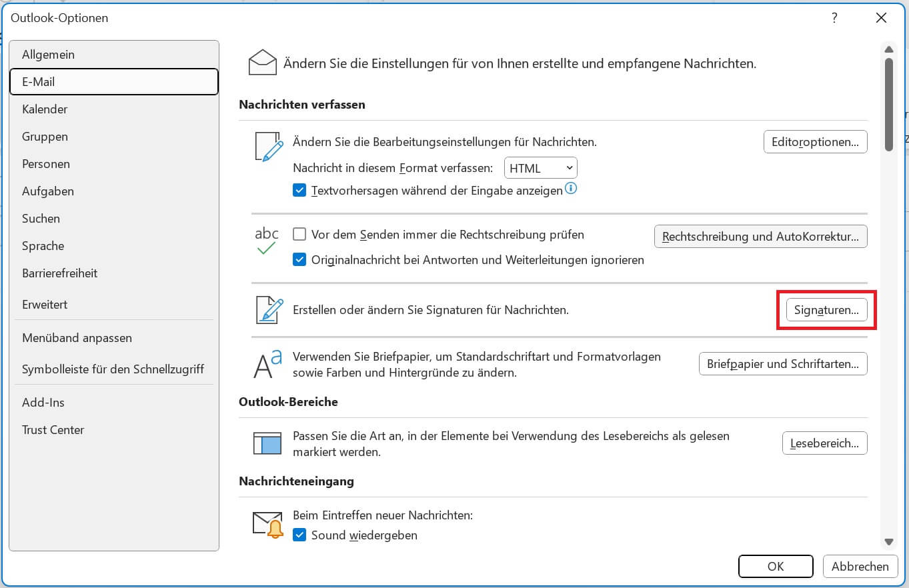
Task: Click the Briefpapier font letters icon
Action: (268, 365)
